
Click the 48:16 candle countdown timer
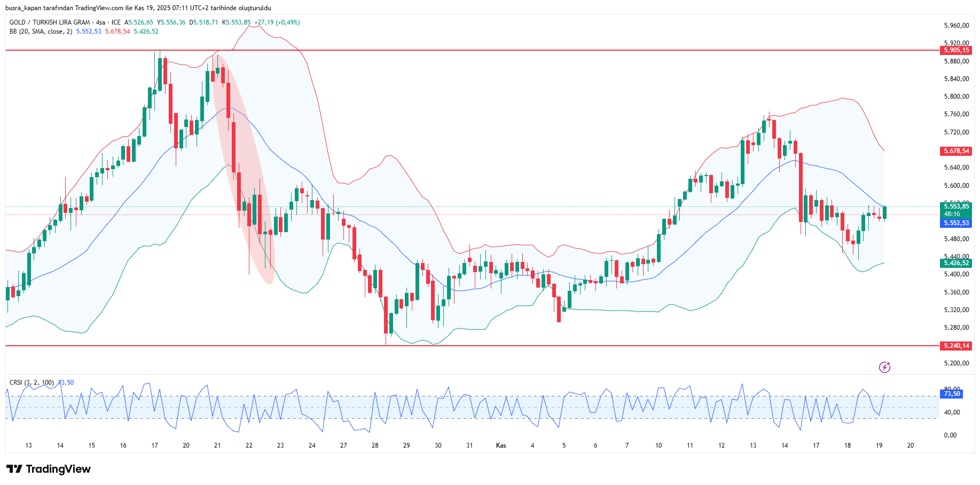click(952, 214)
